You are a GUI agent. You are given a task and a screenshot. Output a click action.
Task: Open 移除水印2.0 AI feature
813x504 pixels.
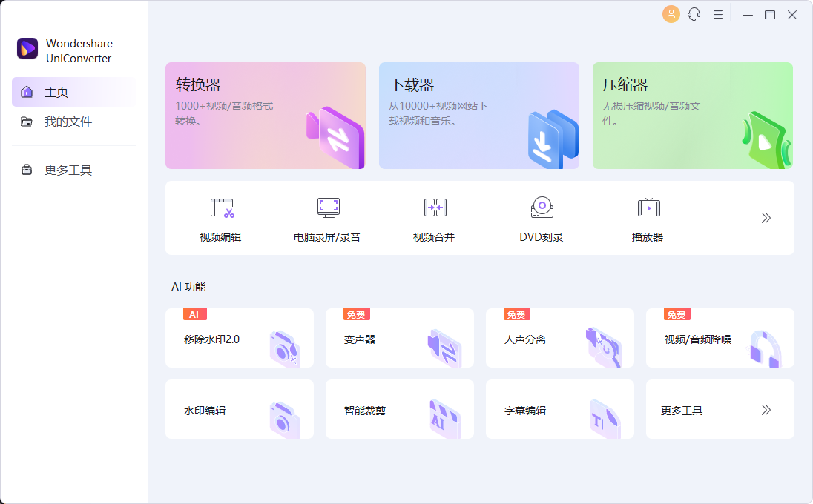pyautogui.click(x=239, y=337)
